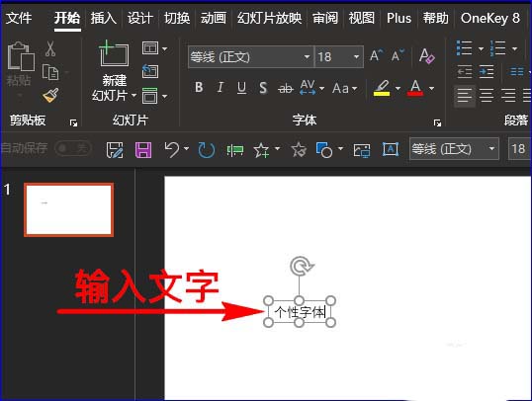The height and width of the screenshot is (401, 532).
Task: Click the text box icon
Action: pos(391,149)
